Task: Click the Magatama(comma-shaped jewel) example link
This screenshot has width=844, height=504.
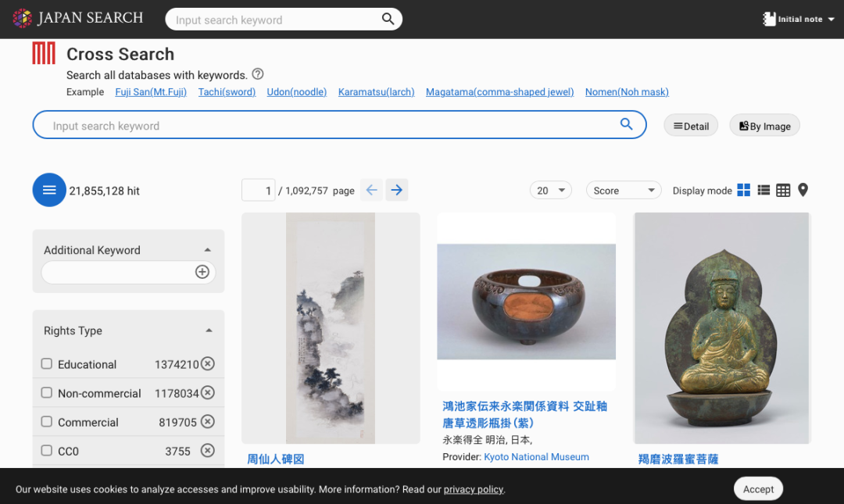Action: pyautogui.click(x=499, y=92)
